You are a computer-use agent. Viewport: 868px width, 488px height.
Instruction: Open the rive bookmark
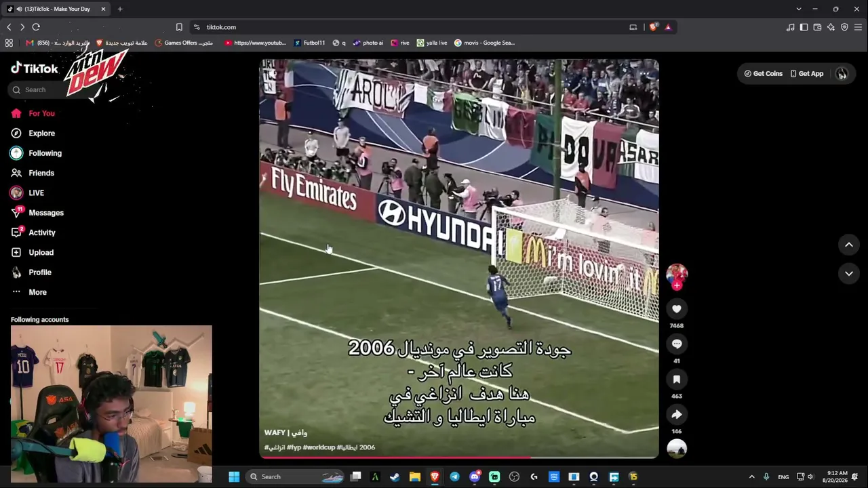400,43
